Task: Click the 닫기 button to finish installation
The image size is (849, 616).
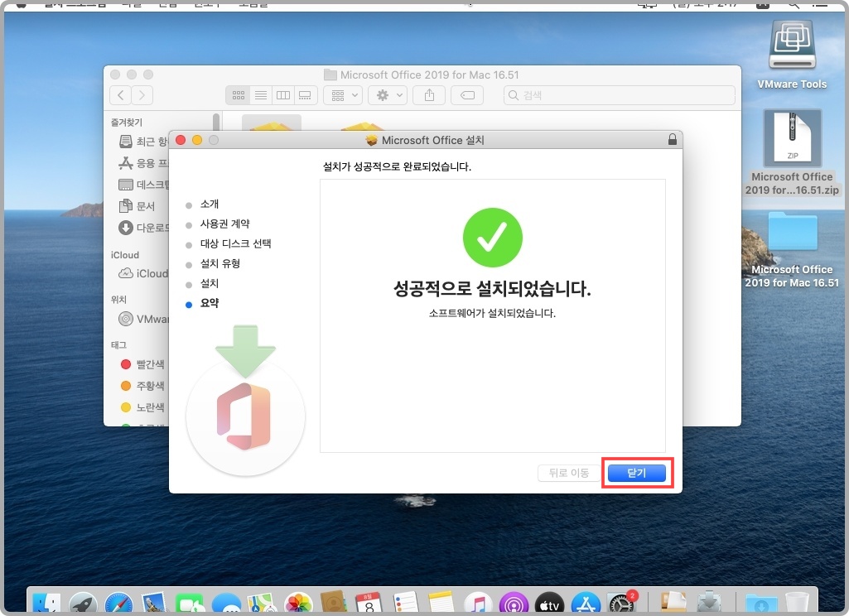Action: pyautogui.click(x=637, y=473)
